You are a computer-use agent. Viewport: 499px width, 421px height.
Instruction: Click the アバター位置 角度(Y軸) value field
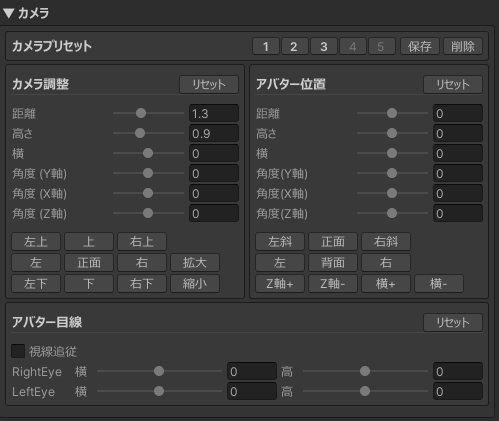click(x=458, y=173)
